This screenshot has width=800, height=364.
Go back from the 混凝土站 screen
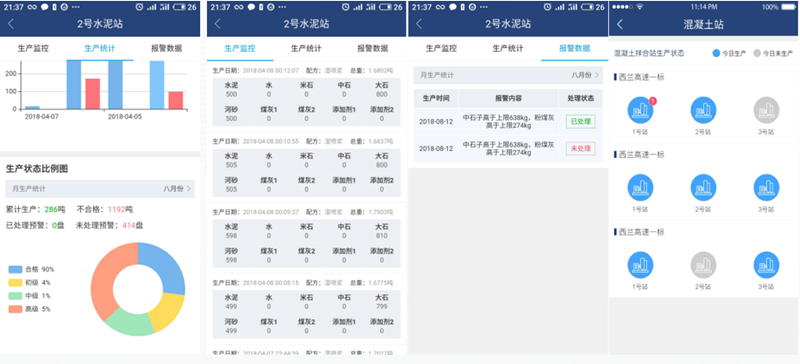(620, 24)
